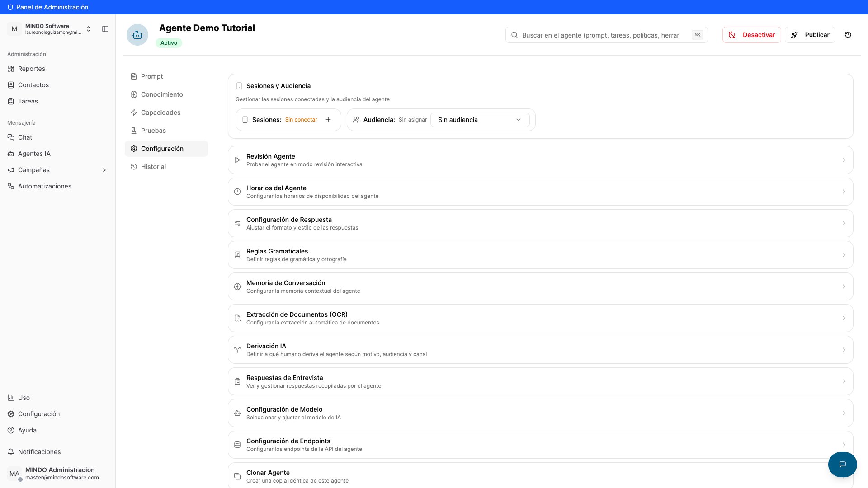Add a session with the plus icon
868x488 pixels.
point(328,120)
